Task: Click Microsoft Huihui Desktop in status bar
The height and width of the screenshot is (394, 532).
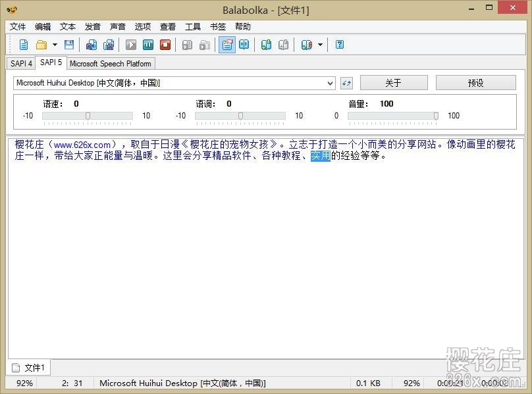Action: click(182, 383)
